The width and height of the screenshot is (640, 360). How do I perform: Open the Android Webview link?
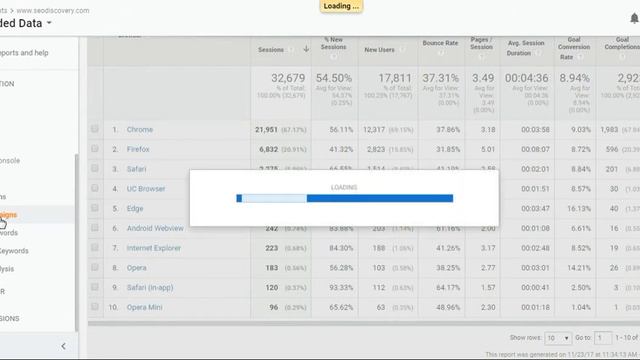155,228
